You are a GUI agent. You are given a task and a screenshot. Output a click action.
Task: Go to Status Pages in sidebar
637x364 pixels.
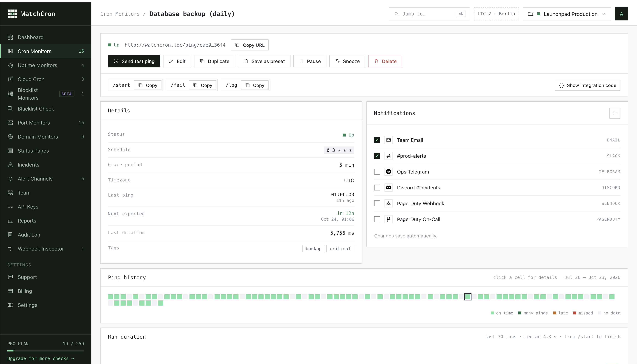pos(46,151)
